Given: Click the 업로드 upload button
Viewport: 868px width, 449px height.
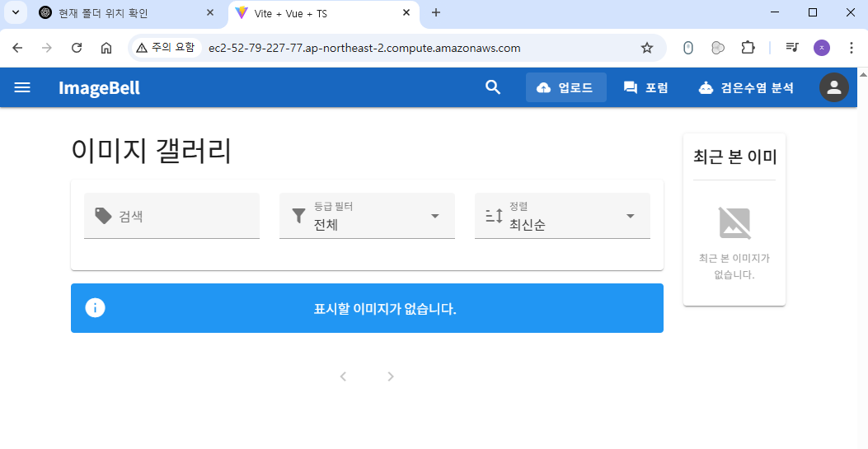Looking at the screenshot, I should [565, 87].
